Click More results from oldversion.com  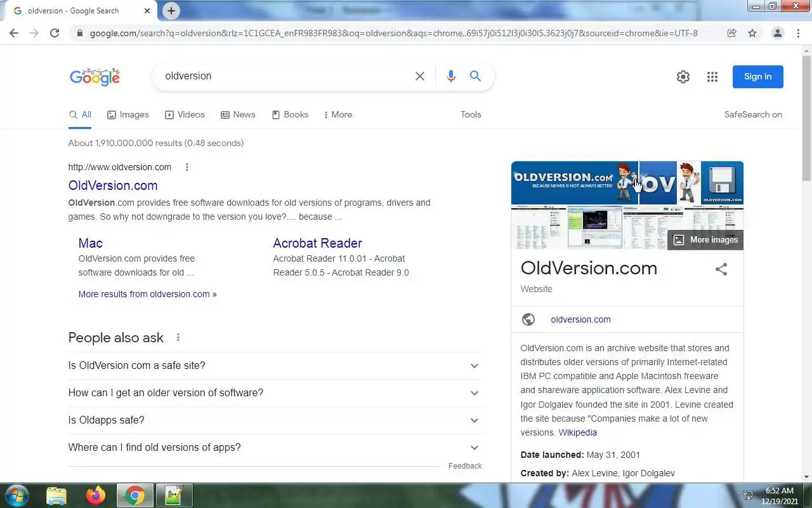pos(147,294)
